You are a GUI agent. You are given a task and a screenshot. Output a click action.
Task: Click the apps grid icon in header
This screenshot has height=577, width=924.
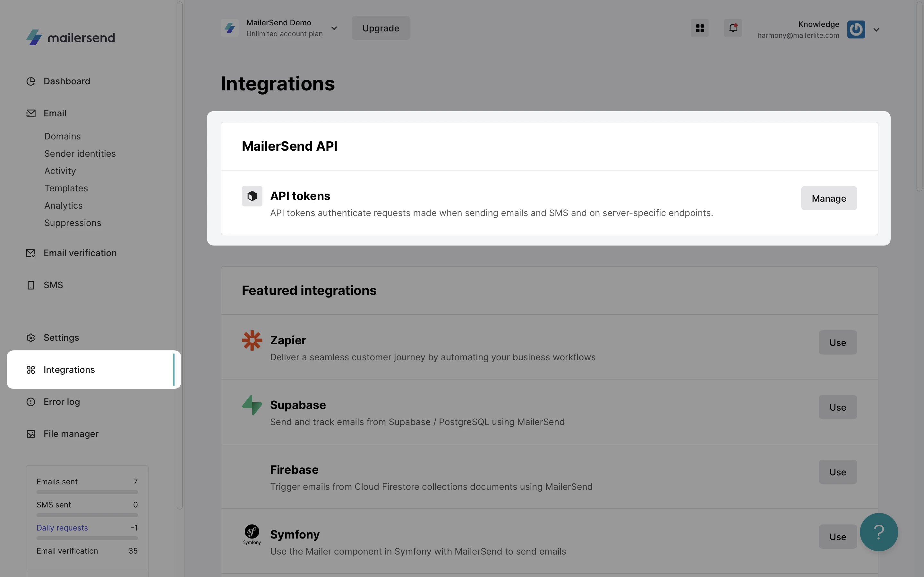(x=699, y=28)
